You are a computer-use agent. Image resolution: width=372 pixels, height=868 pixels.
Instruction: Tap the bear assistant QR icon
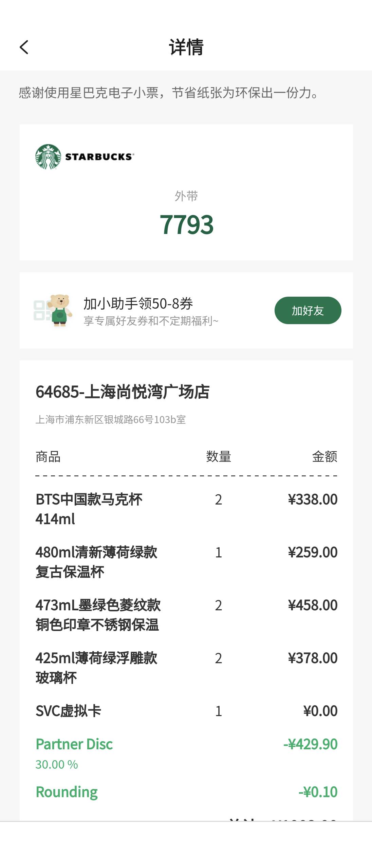point(53,310)
